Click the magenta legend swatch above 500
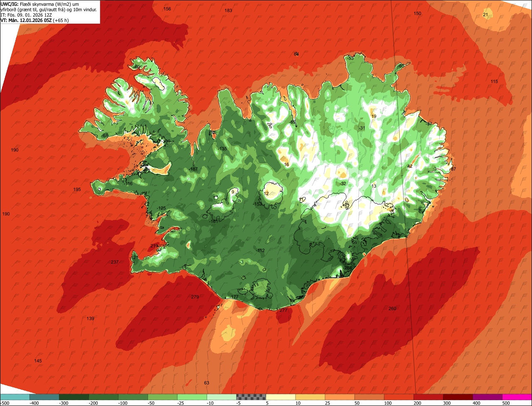The image size is (532, 406). point(517,397)
